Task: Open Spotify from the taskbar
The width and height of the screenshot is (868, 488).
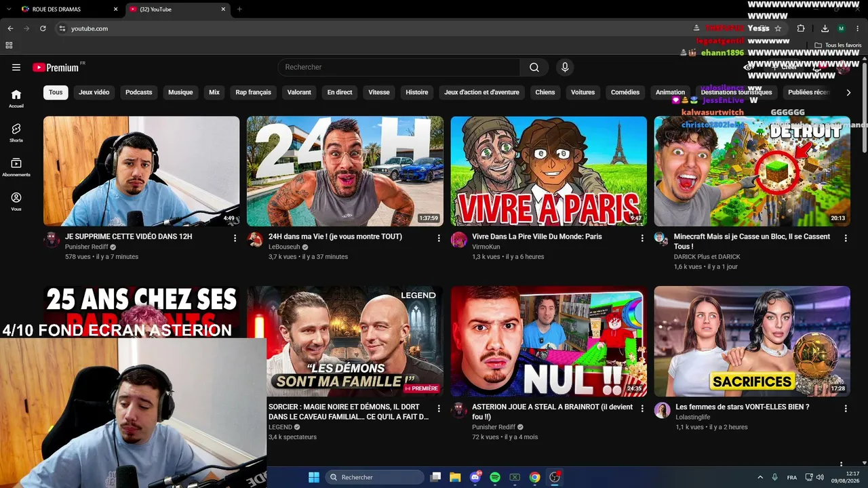Action: click(495, 477)
